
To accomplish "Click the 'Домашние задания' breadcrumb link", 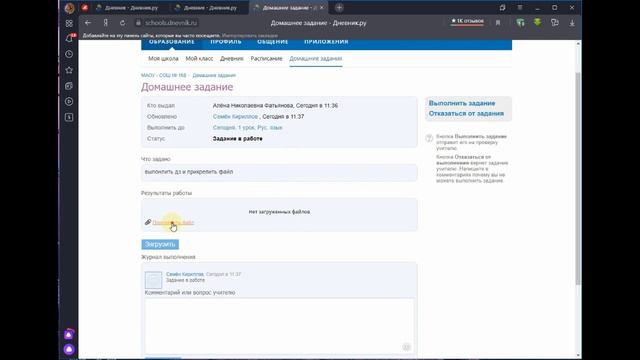I will point(214,75).
